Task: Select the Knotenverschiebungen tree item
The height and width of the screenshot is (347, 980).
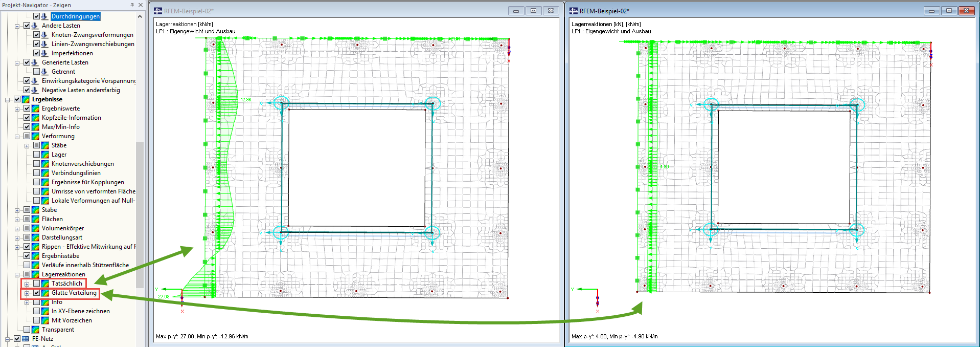Action: (82, 164)
